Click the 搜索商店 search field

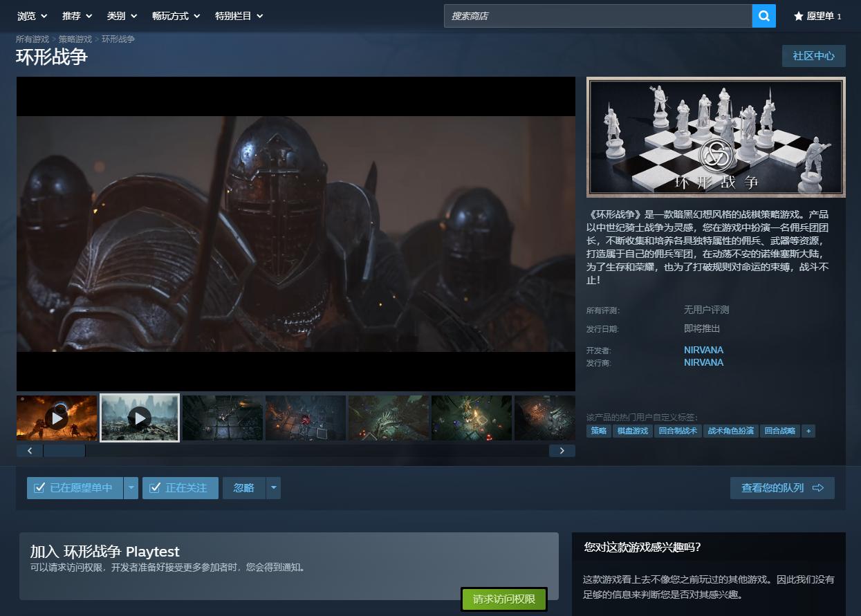(598, 15)
